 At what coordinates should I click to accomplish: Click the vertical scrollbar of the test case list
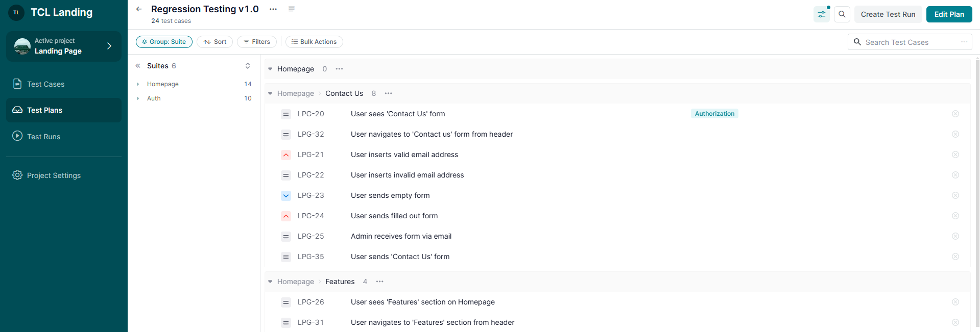[977, 194]
